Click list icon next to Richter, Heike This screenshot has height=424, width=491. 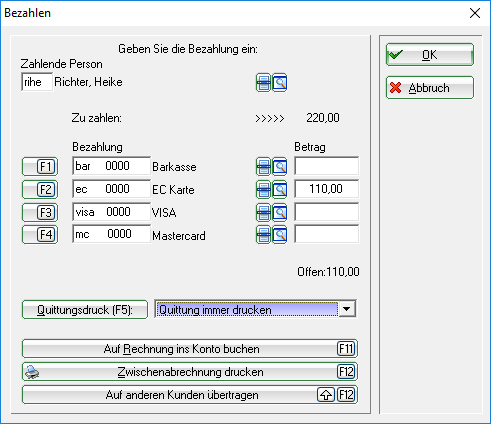[263, 83]
